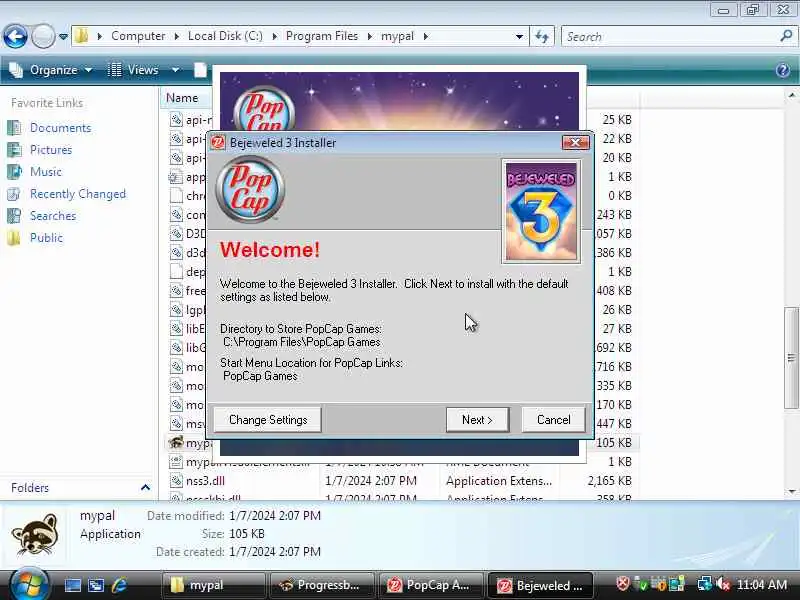Open the Views dropdown arrow
The width and height of the screenshot is (800, 600).
point(176,70)
